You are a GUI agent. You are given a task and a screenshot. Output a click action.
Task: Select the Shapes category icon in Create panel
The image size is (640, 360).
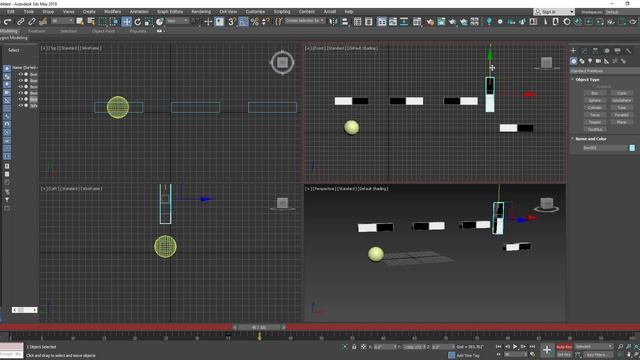(x=582, y=61)
